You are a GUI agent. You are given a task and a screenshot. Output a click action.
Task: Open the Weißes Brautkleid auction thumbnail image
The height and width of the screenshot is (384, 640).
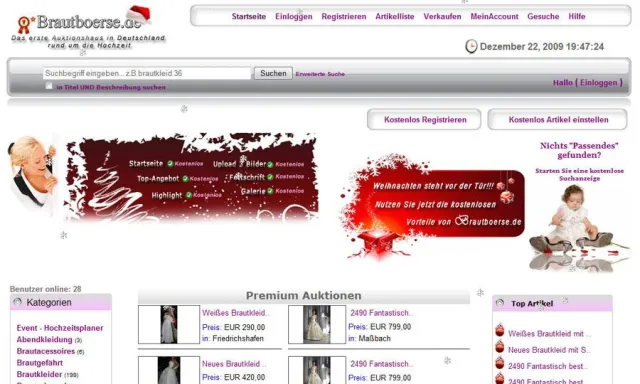pyautogui.click(x=169, y=324)
